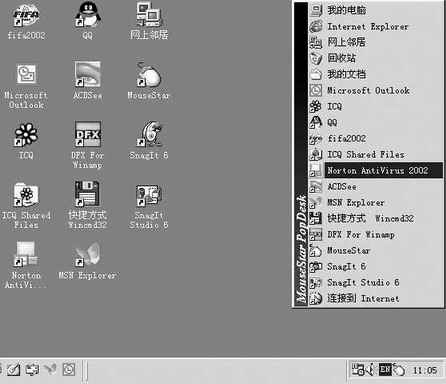Open 我的文档 from the PopDesk menu

376,74
